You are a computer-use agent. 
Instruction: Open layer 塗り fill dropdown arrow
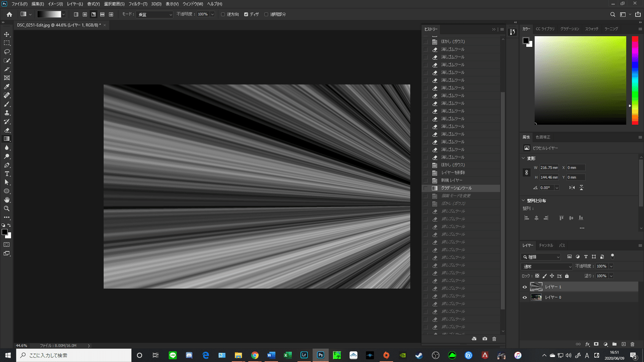click(x=611, y=276)
